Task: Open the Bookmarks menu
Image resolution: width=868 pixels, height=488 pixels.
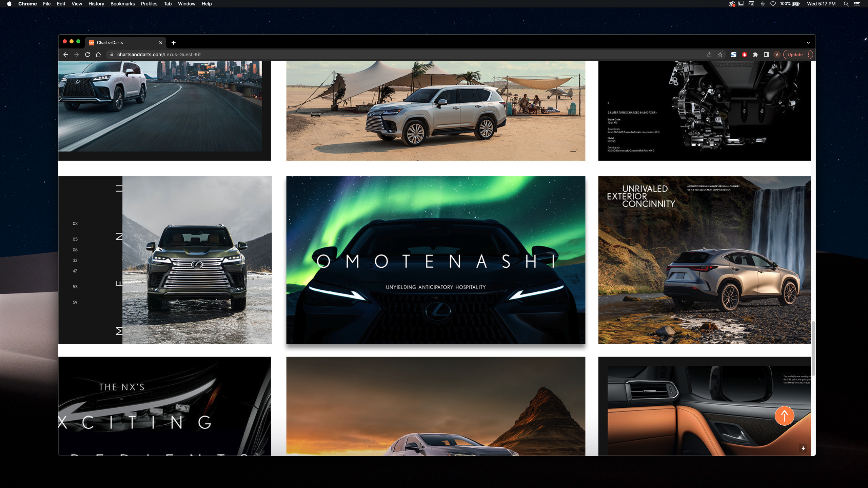Action: click(122, 4)
